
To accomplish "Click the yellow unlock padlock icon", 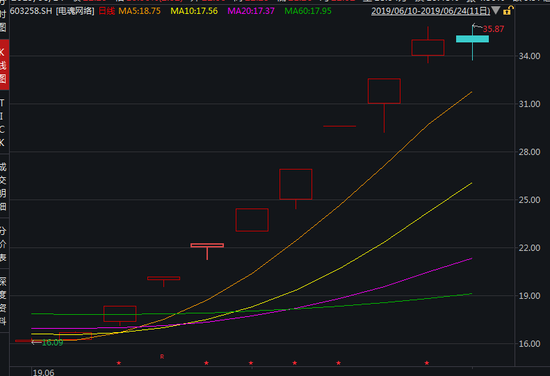I will coord(508,11).
